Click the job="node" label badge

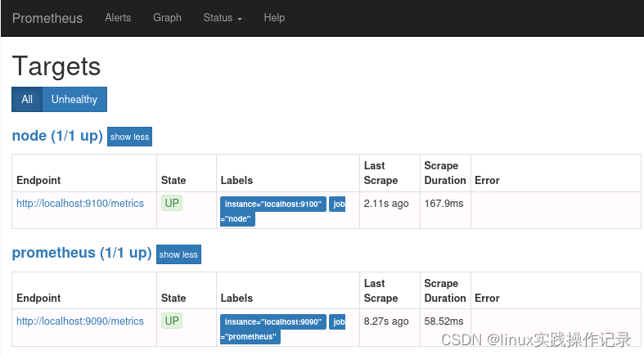pos(237,218)
